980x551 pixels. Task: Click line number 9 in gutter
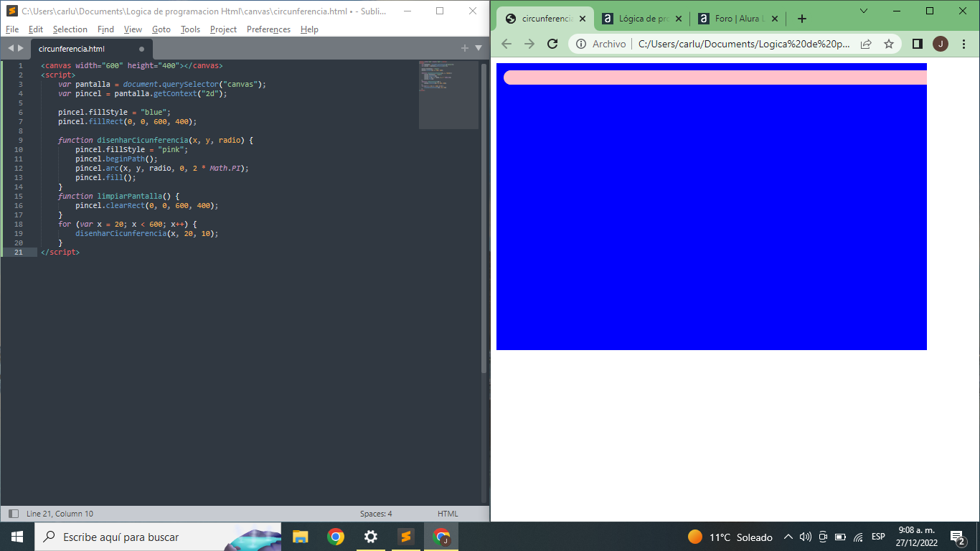pyautogui.click(x=20, y=140)
